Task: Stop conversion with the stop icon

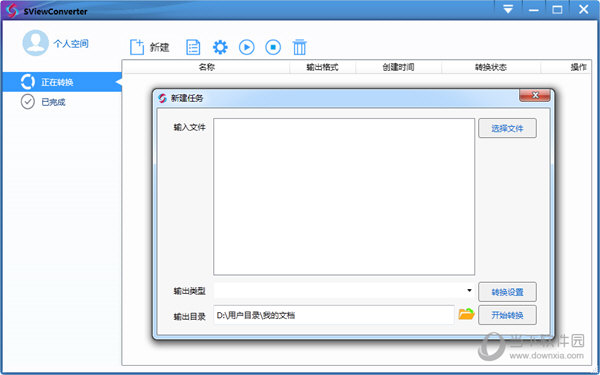Action: point(273,47)
